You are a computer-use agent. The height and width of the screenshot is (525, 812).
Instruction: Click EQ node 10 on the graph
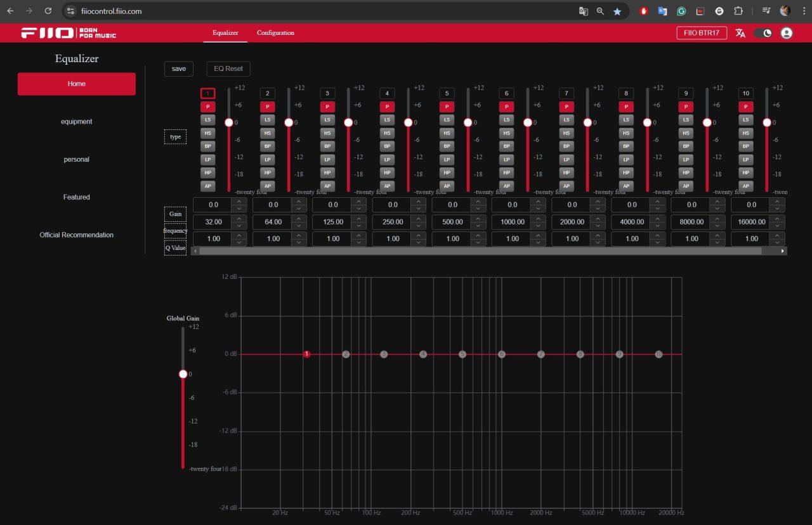click(x=658, y=354)
